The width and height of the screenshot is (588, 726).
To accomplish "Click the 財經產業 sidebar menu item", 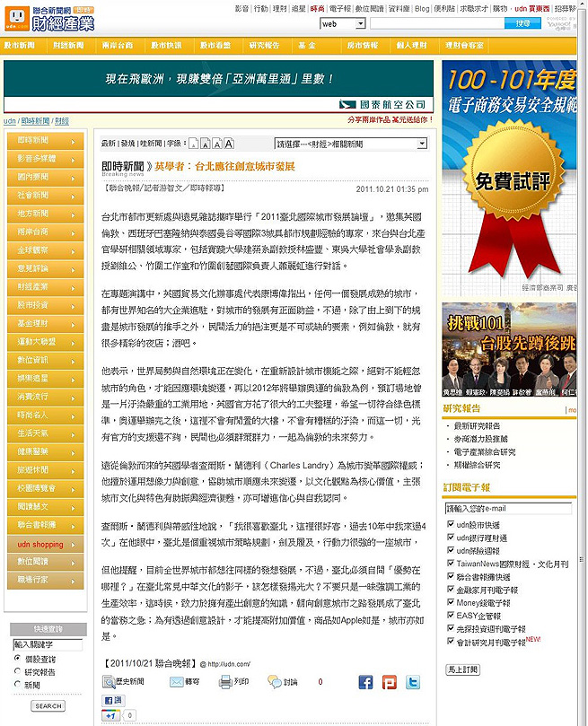I will click(x=36, y=285).
